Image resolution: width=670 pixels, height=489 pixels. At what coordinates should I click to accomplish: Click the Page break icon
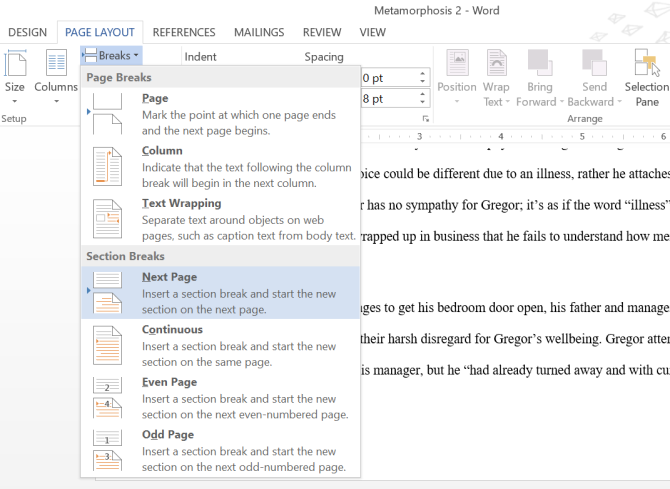click(107, 114)
